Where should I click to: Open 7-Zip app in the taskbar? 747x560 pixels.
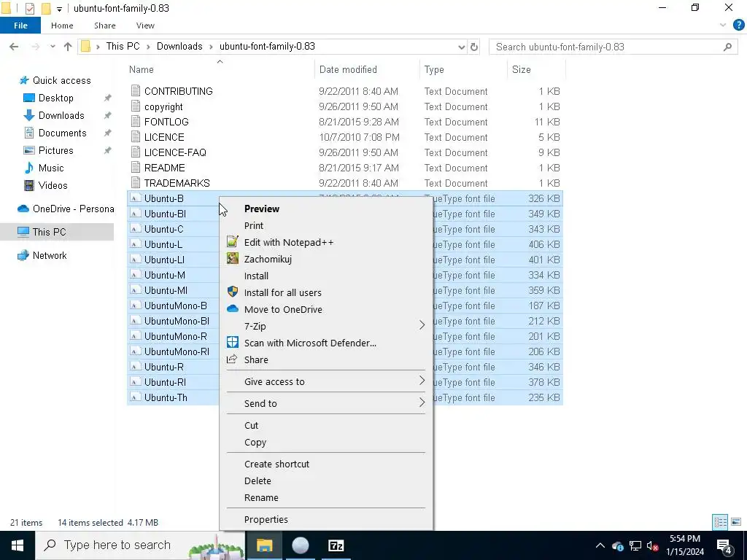[x=336, y=545]
